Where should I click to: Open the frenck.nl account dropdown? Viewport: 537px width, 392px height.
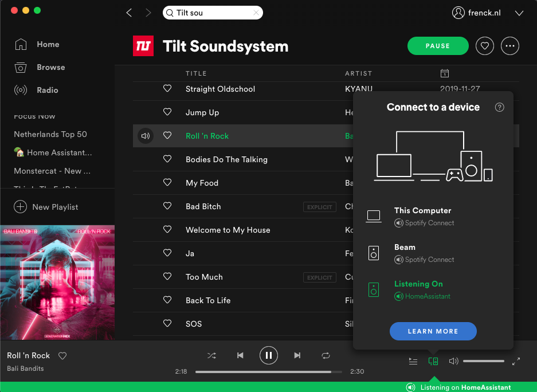pyautogui.click(x=483, y=13)
